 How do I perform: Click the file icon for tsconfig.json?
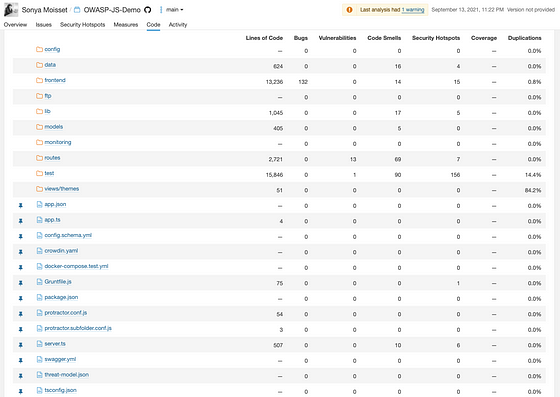[x=40, y=390]
